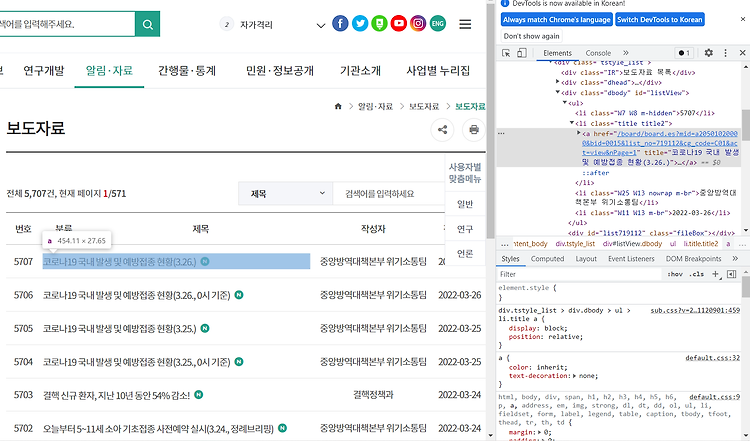Viewport: 750px width, 441px height.
Task: Click div#listView.dbody in DOM breadcrumb
Action: [632, 244]
